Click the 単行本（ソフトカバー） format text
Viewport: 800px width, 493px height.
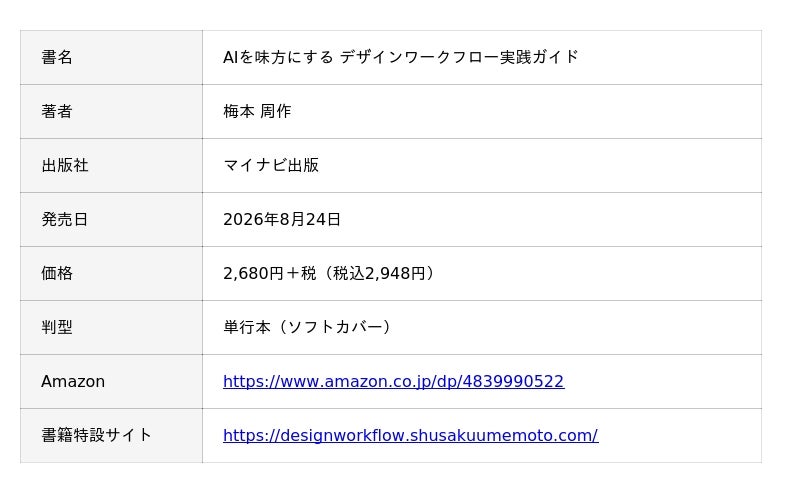pyautogui.click(x=308, y=327)
